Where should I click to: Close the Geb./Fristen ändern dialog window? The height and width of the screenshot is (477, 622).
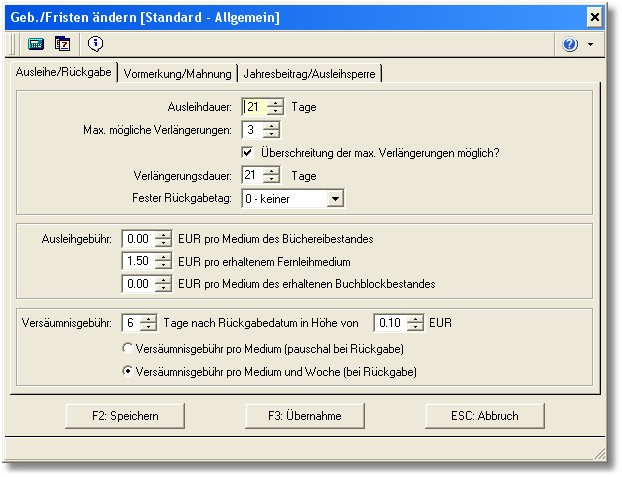596,17
